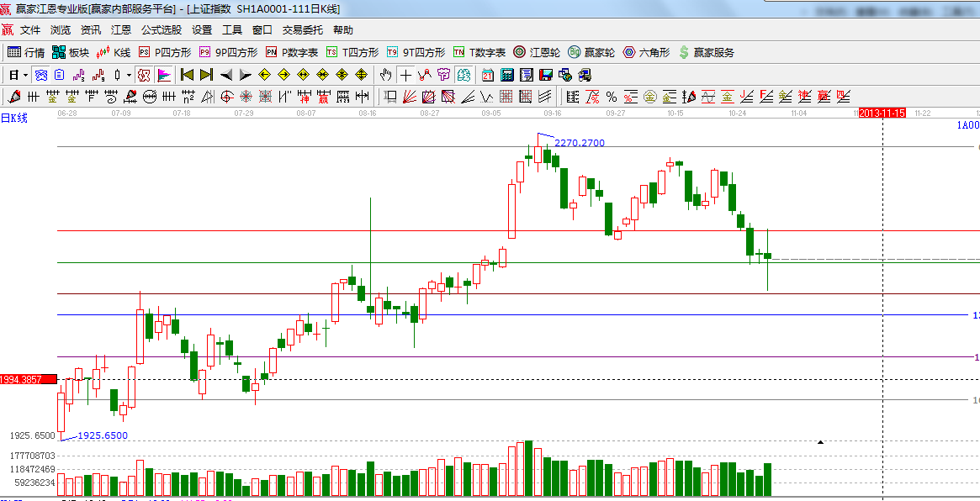Toggle the P四方形 square view
Viewport: 980px width, 501px height.
click(164, 52)
